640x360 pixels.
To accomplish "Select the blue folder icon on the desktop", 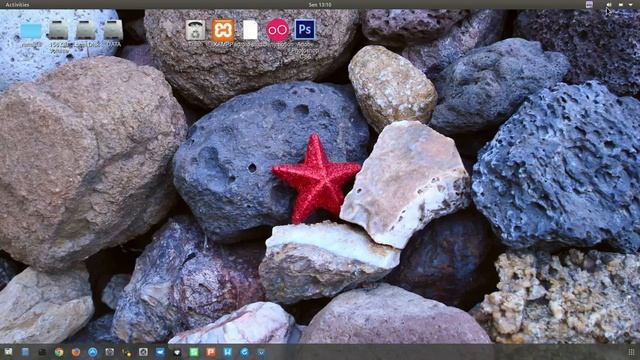I will pyautogui.click(x=31, y=31).
